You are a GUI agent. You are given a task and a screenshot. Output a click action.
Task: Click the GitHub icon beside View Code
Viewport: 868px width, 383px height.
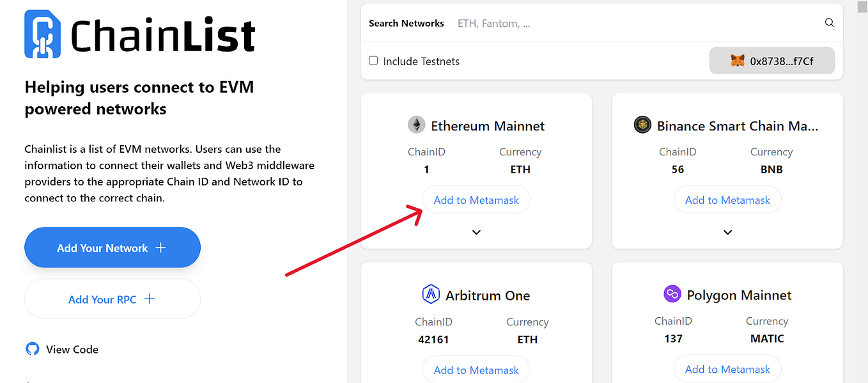click(33, 349)
